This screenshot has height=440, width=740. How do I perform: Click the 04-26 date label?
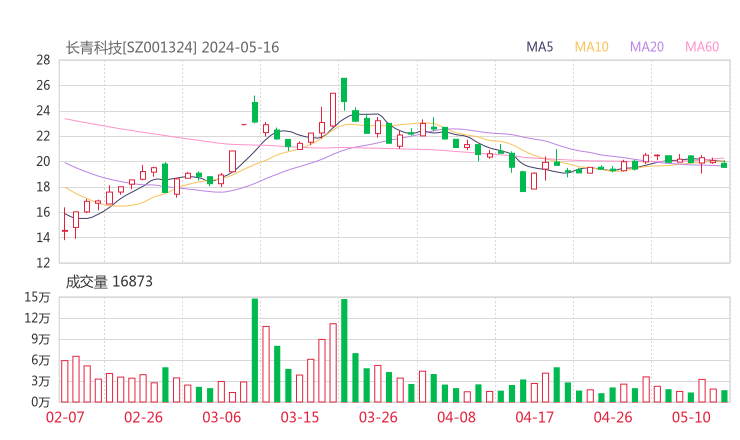coord(613,417)
